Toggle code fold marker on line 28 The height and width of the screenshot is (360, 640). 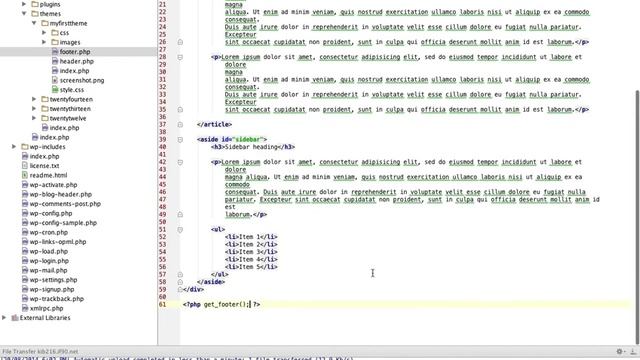pyautogui.click(x=180, y=57)
